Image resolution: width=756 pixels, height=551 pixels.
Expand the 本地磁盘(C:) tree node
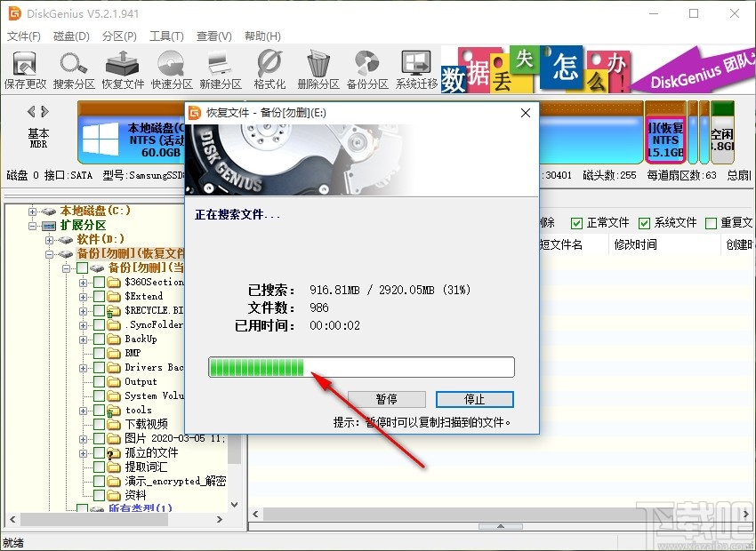32,212
